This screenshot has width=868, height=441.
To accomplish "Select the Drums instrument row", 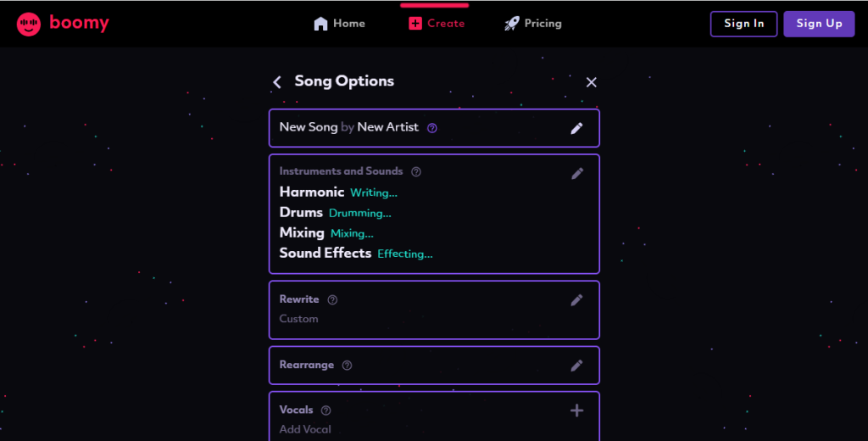I will click(x=301, y=213).
